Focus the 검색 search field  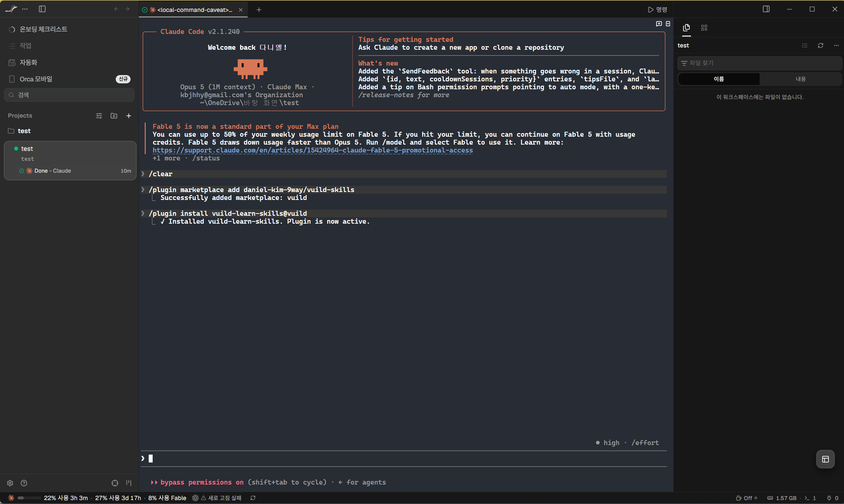tap(69, 95)
